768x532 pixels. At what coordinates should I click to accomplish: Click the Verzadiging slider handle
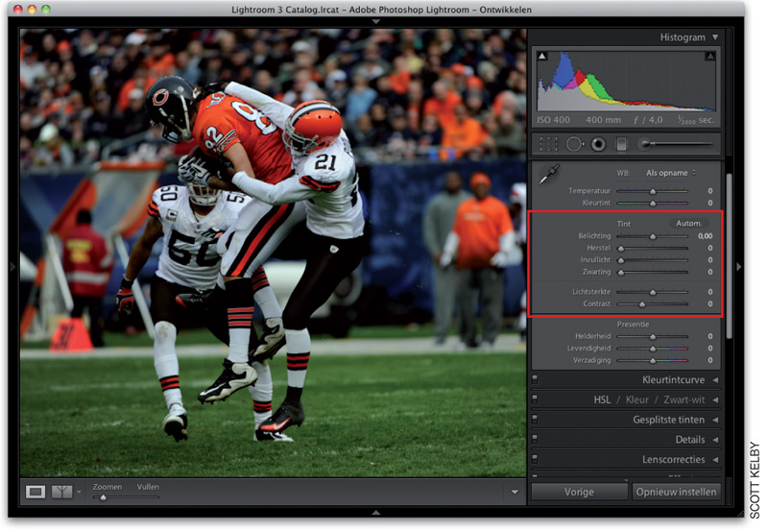coord(653,361)
